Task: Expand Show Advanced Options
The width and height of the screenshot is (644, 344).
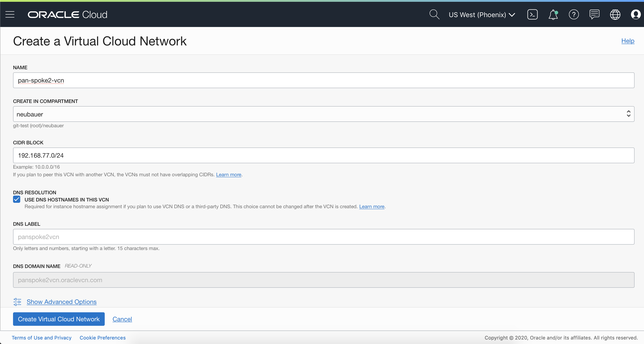Action: pyautogui.click(x=62, y=302)
